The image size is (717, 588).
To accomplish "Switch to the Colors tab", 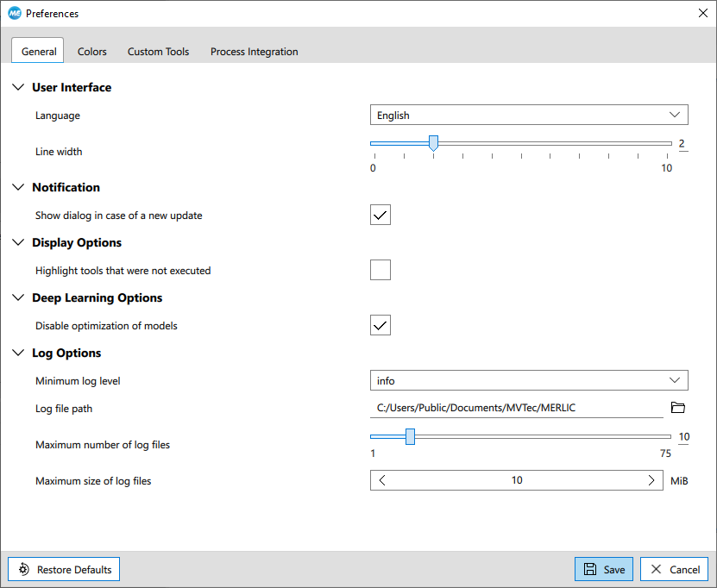I will (x=92, y=52).
